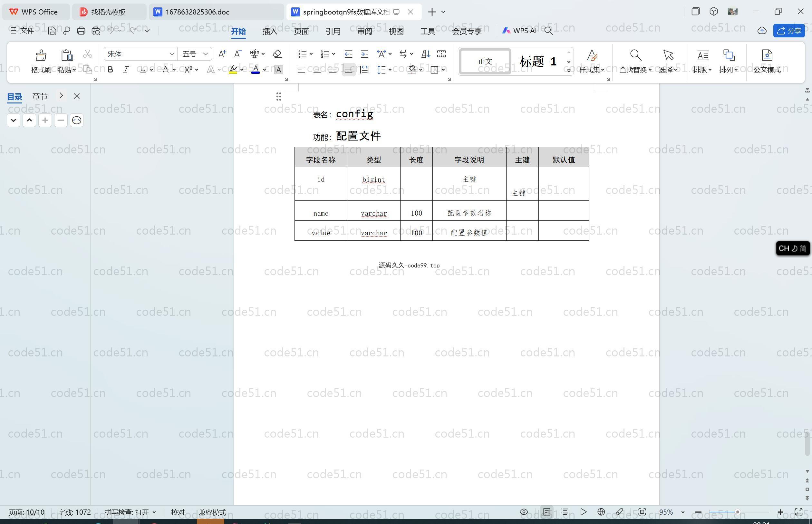
Task: Click the Full Screen icon in status bar
Action: 799,512
